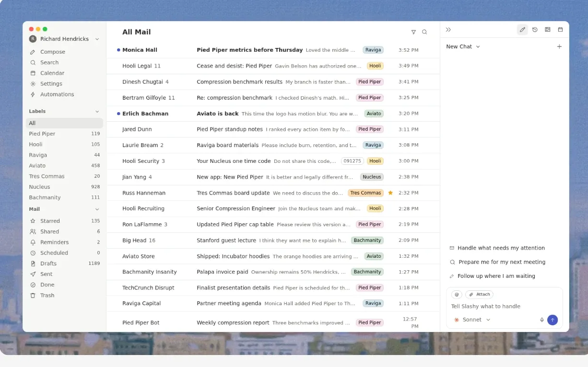Select the Raviga label in sidebar
This screenshot has width=588, height=367.
click(x=64, y=155)
